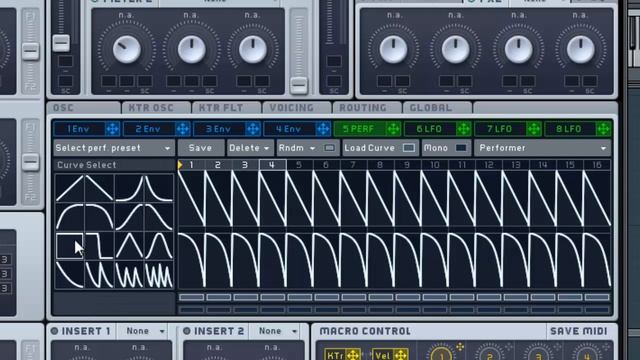Select step 8 in the performer sequence
The height and width of the screenshot is (360, 640).
point(380,165)
